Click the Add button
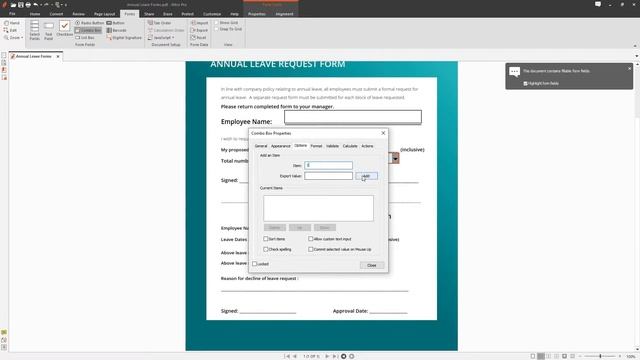Image resolution: width=640 pixels, height=360 pixels. point(366,176)
